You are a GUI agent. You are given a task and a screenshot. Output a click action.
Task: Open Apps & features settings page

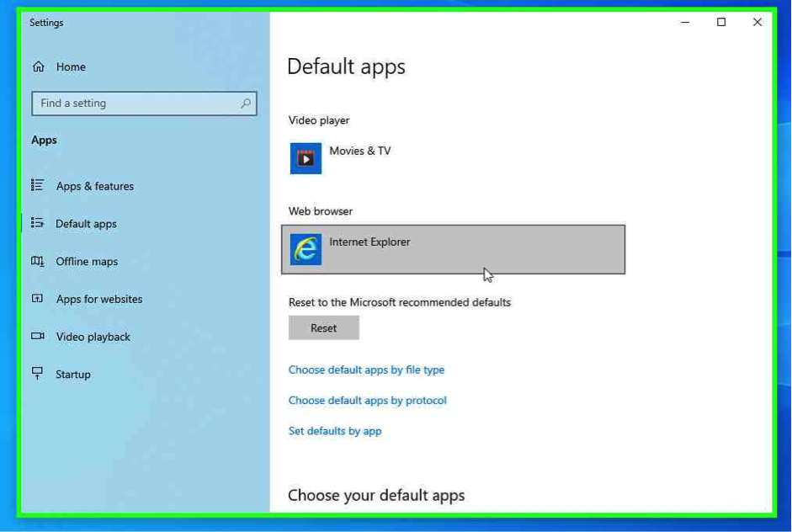[x=94, y=186]
